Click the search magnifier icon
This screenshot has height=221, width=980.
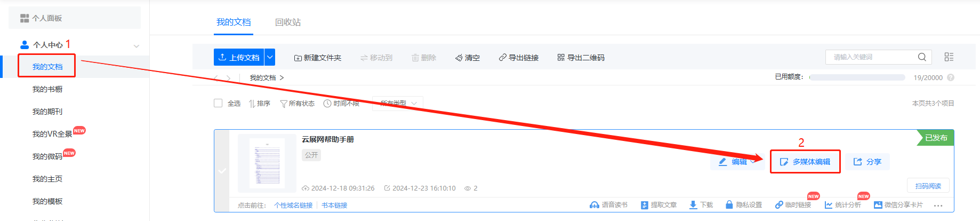pyautogui.click(x=922, y=57)
